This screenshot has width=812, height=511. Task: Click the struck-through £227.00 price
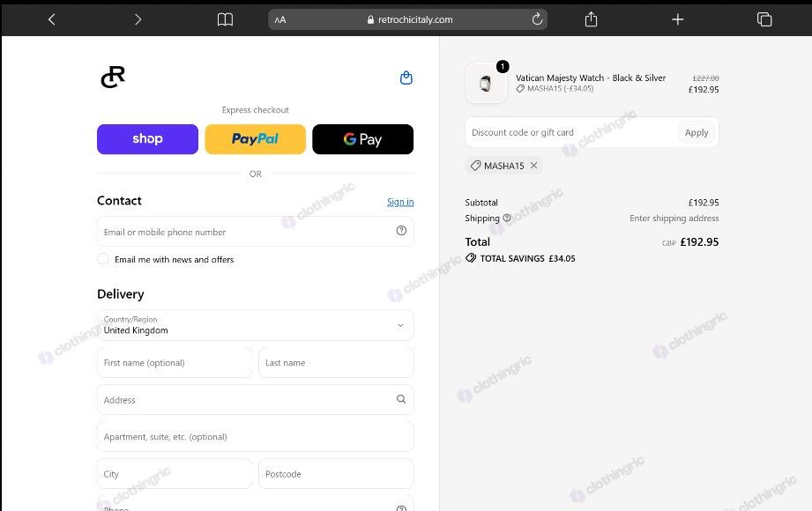pyautogui.click(x=706, y=78)
